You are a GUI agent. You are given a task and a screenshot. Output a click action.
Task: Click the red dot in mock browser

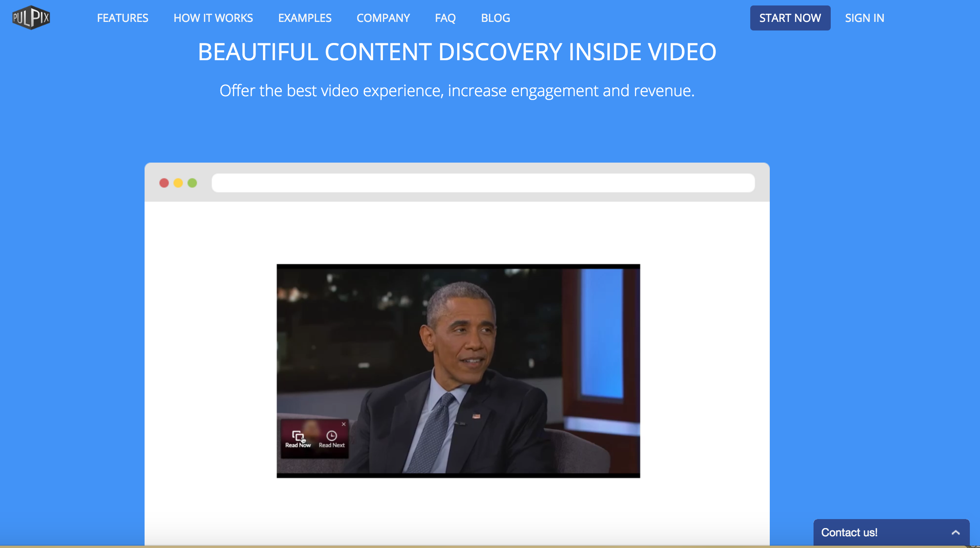(164, 183)
